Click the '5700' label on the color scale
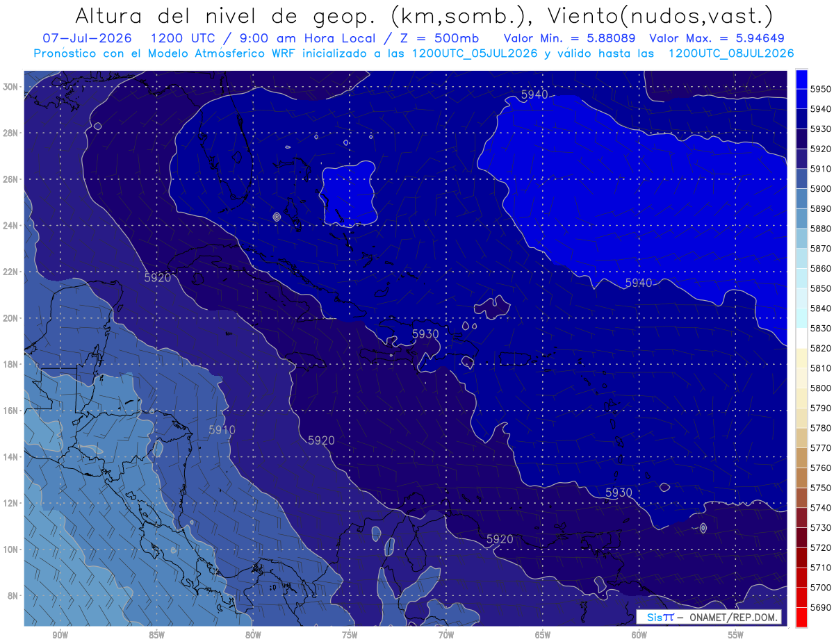Viewport: 834px width, 644px height. (x=821, y=588)
